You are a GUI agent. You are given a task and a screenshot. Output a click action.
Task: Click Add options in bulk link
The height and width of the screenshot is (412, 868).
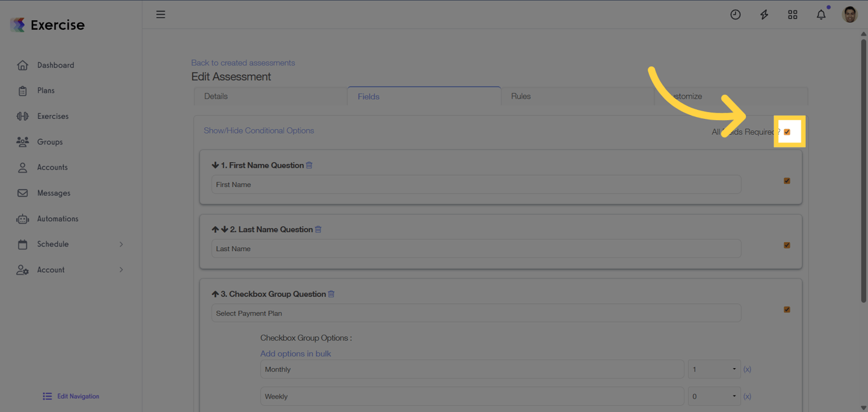(295, 354)
